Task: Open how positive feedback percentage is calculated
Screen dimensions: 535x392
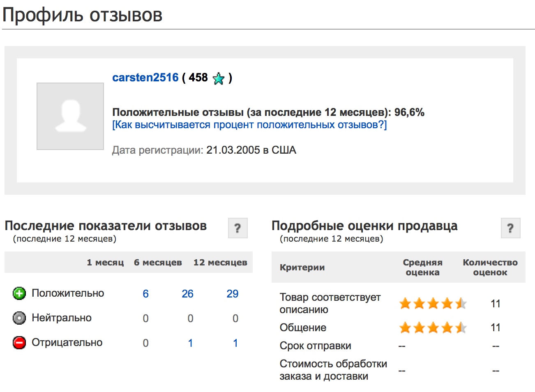Action: [x=249, y=125]
